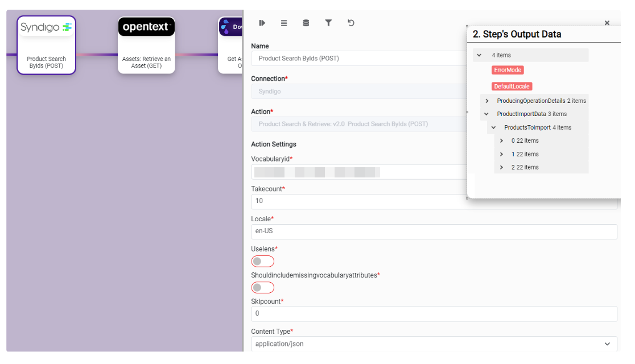Select the opentext Retrieve an Asset node
This screenshot has height=364, width=635.
pos(146,45)
